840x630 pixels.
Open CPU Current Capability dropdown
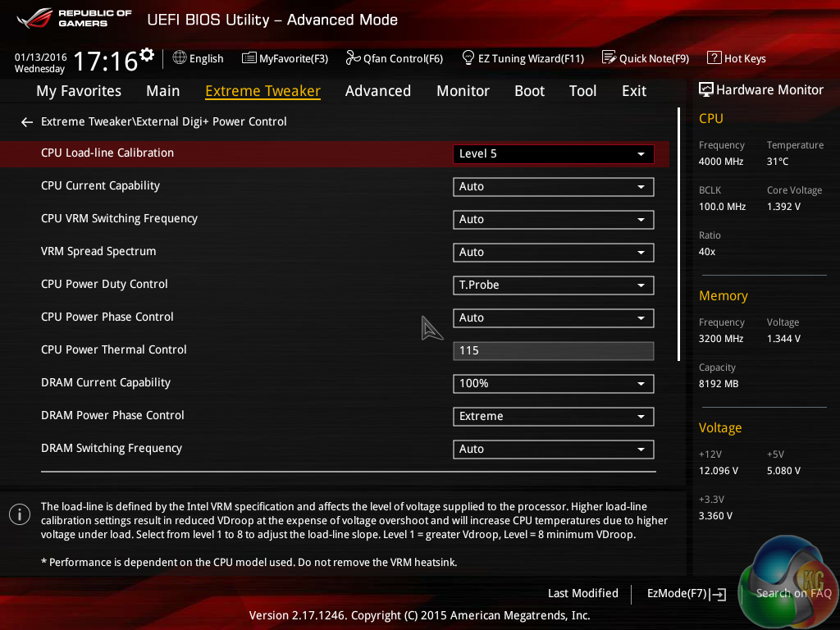pyautogui.click(x=554, y=187)
